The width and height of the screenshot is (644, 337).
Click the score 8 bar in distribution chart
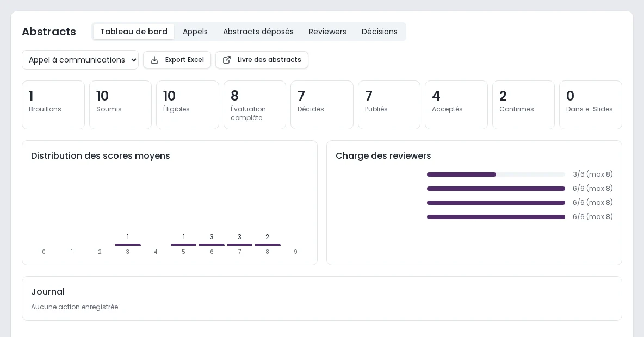(268, 245)
